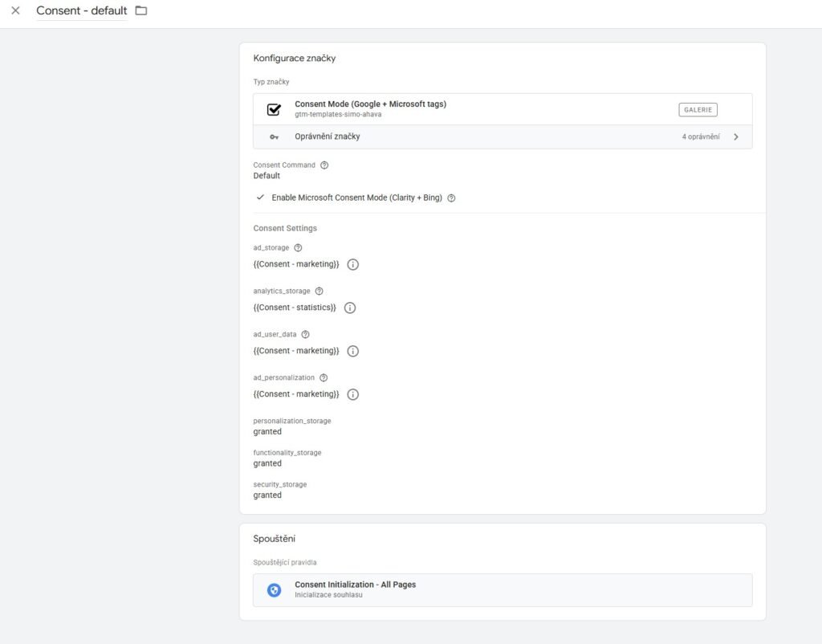Click info icon beside ad_user_data variable value
Screen dimensions: 822x644
coord(352,351)
